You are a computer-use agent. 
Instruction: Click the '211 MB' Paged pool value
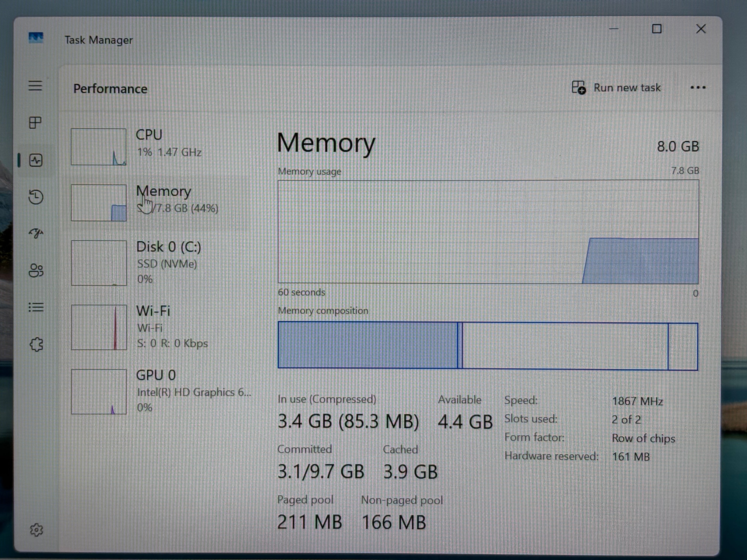tap(310, 522)
